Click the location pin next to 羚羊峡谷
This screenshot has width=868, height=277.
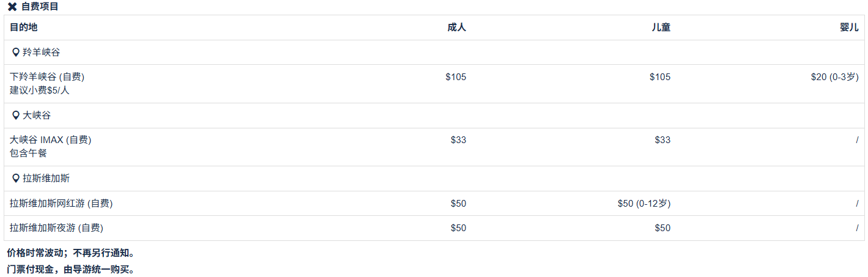pyautogui.click(x=16, y=53)
